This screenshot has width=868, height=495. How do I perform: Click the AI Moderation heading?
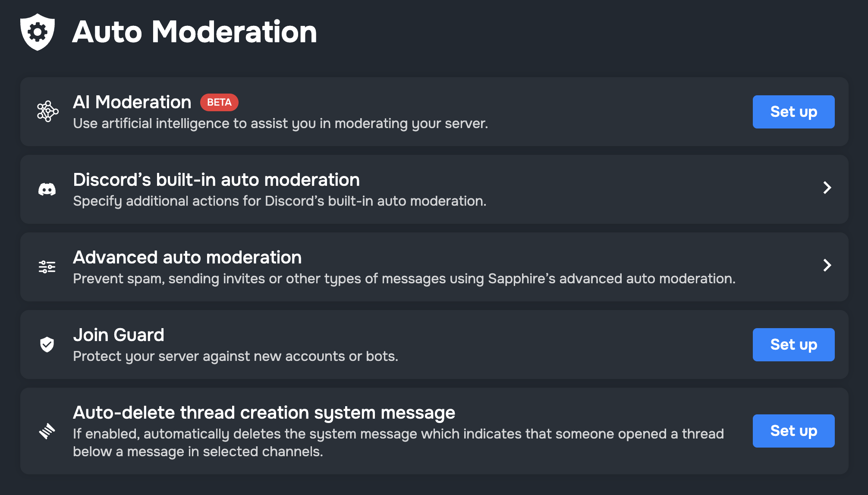click(132, 102)
